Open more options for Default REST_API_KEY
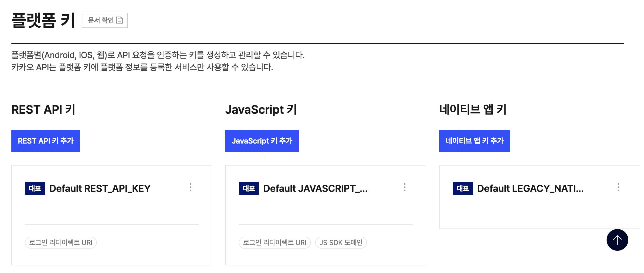This screenshot has width=644, height=273. (191, 188)
